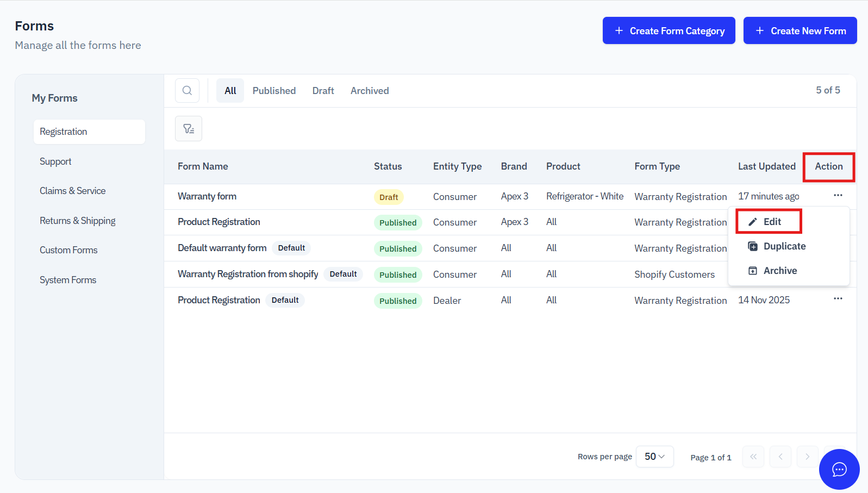Open the search forms magnifier icon
Image resolution: width=868 pixels, height=493 pixels.
tap(187, 91)
